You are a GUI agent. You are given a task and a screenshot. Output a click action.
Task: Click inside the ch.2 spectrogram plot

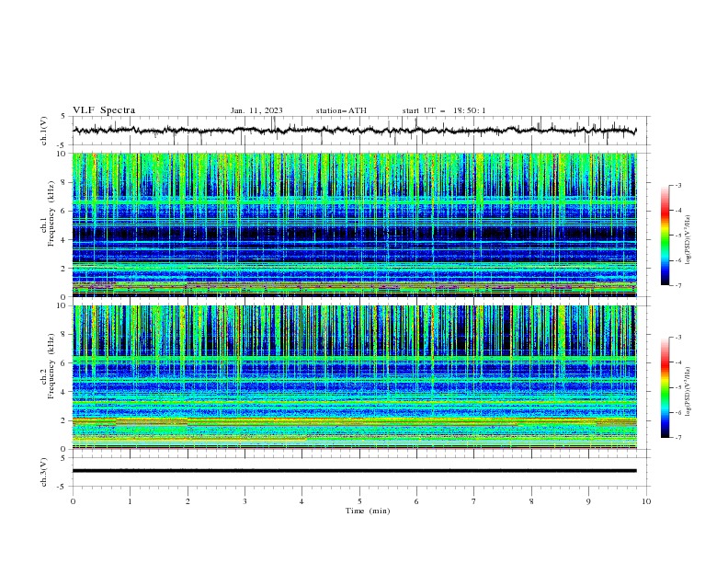click(x=354, y=377)
